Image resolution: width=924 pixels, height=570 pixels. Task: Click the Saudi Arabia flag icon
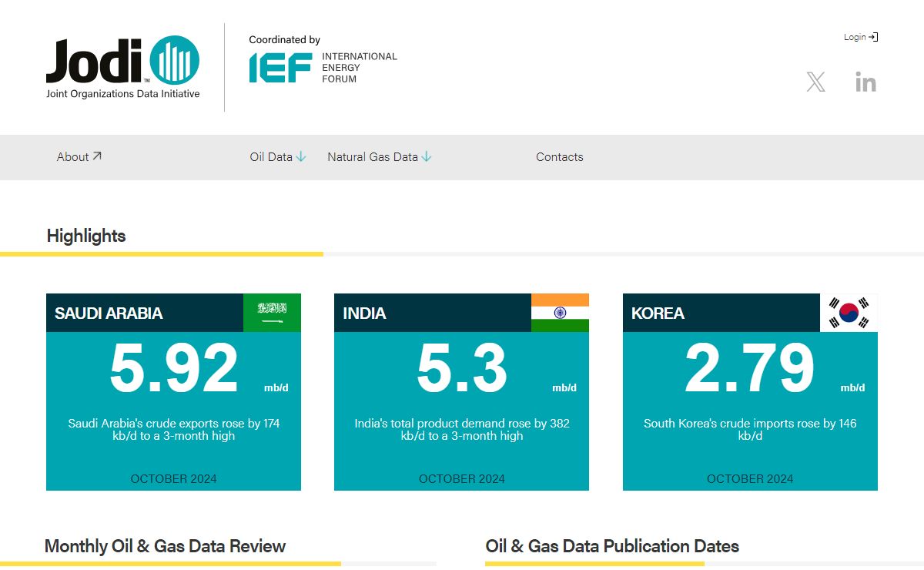click(272, 313)
